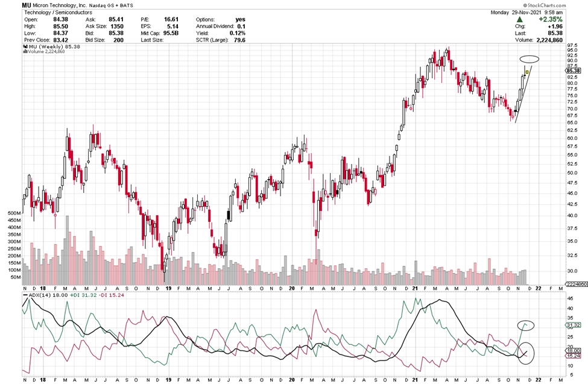Select the Mkt Cap value 95.5B

coord(171,33)
